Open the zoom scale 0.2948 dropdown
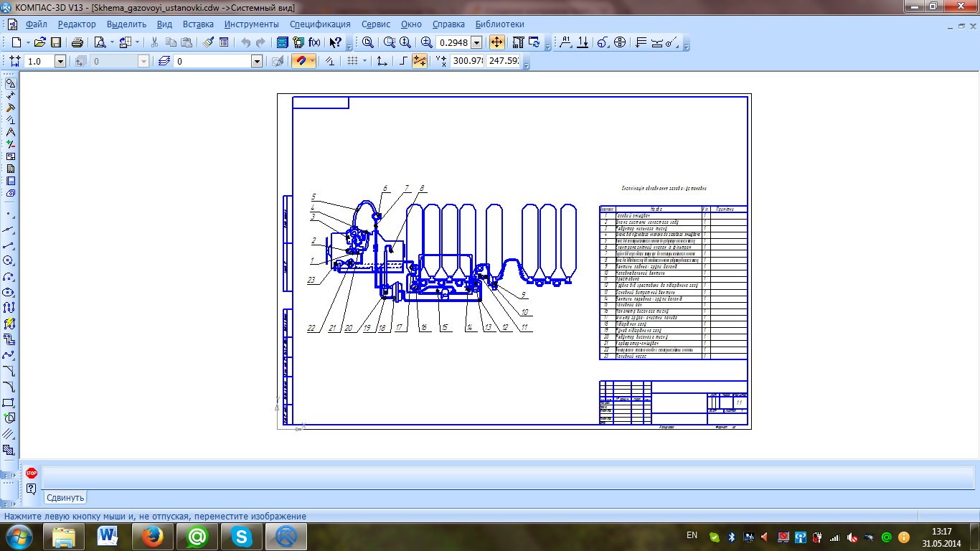Image resolution: width=980 pixels, height=551 pixels. [476, 42]
